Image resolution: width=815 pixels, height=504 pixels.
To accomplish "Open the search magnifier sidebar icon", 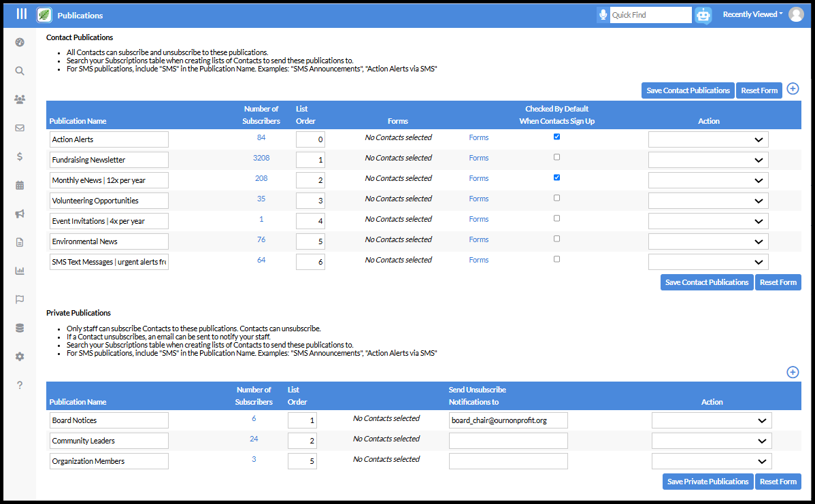I will tap(20, 71).
